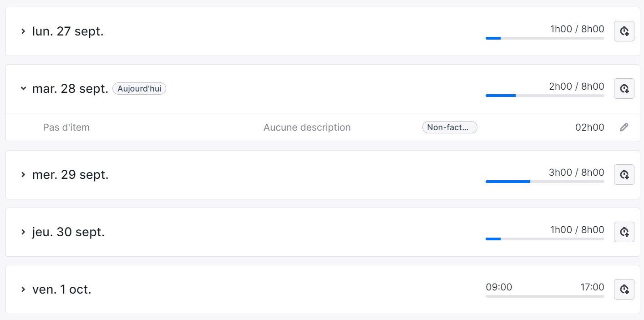Click the 1h00 / 8h00 progress bar for Monday

click(545, 38)
